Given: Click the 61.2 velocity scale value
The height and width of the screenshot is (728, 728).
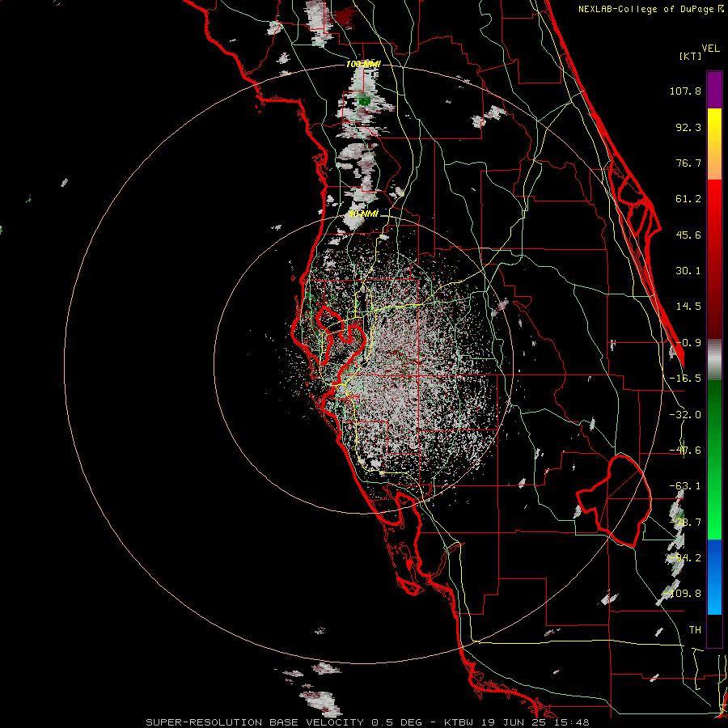Looking at the screenshot, I should pos(688,199).
